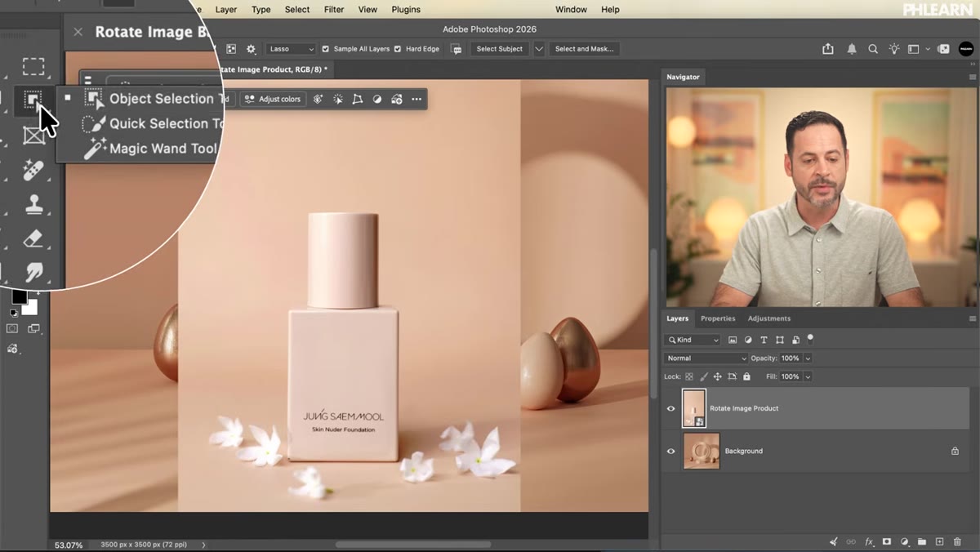Select the Eraser tool
The width and height of the screenshot is (980, 552).
tap(33, 238)
